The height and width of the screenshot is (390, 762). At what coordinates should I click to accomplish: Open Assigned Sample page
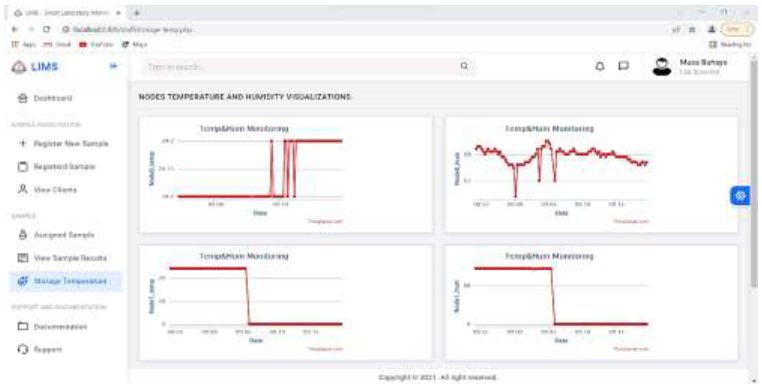click(x=56, y=235)
